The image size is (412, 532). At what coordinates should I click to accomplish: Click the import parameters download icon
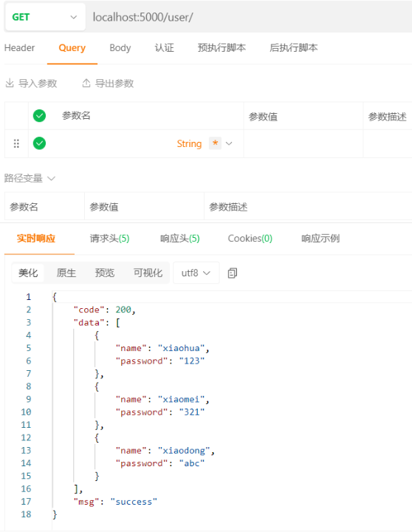coord(10,83)
